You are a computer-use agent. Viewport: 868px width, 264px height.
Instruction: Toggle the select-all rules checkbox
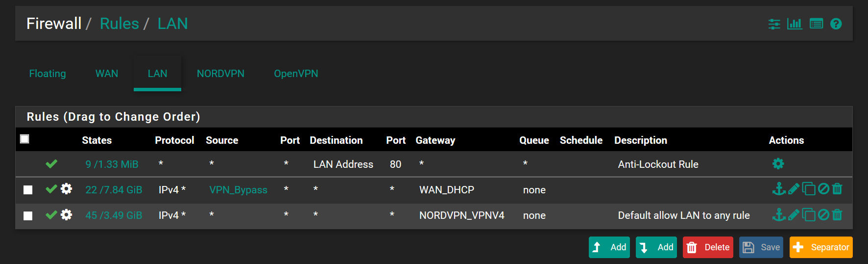pos(24,139)
